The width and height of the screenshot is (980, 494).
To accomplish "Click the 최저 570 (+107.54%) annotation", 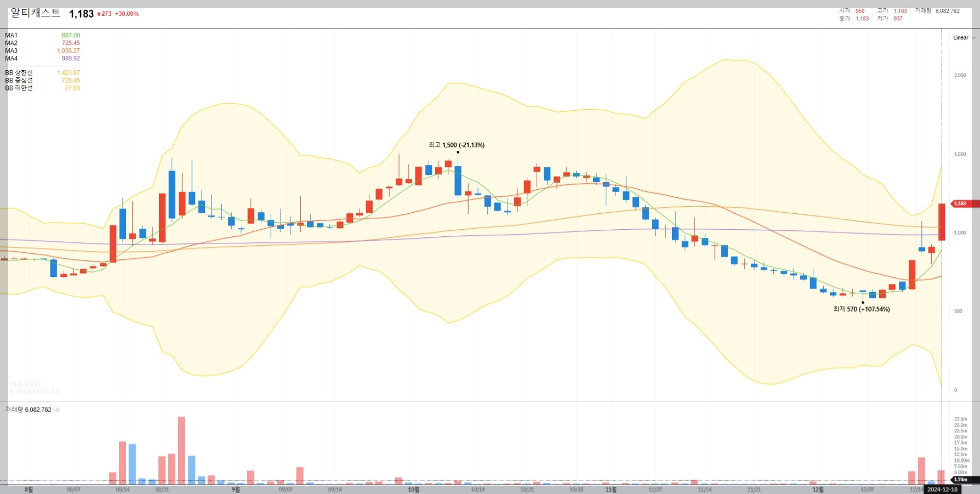I will pyautogui.click(x=862, y=309).
